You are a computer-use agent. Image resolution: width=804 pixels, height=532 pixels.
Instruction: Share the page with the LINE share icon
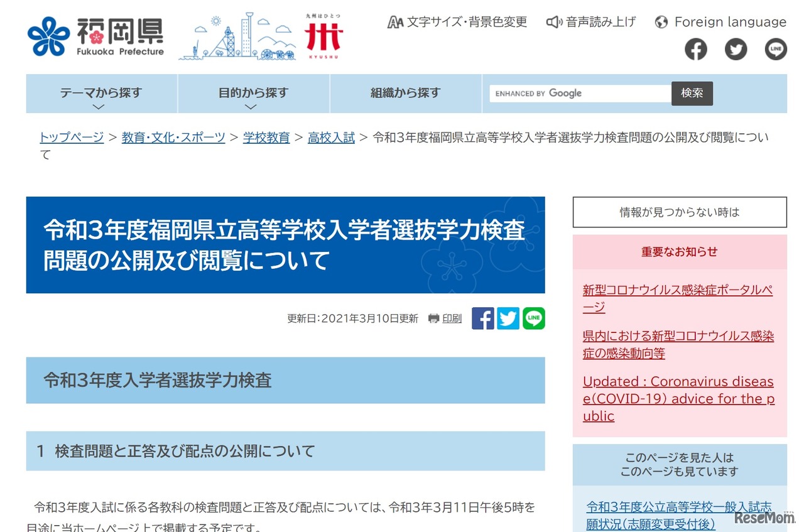point(533,318)
